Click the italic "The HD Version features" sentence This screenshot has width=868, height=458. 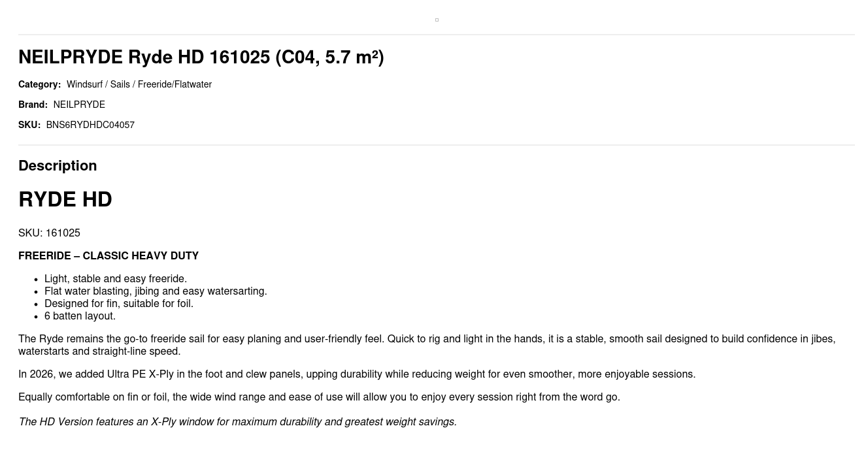tap(237, 422)
